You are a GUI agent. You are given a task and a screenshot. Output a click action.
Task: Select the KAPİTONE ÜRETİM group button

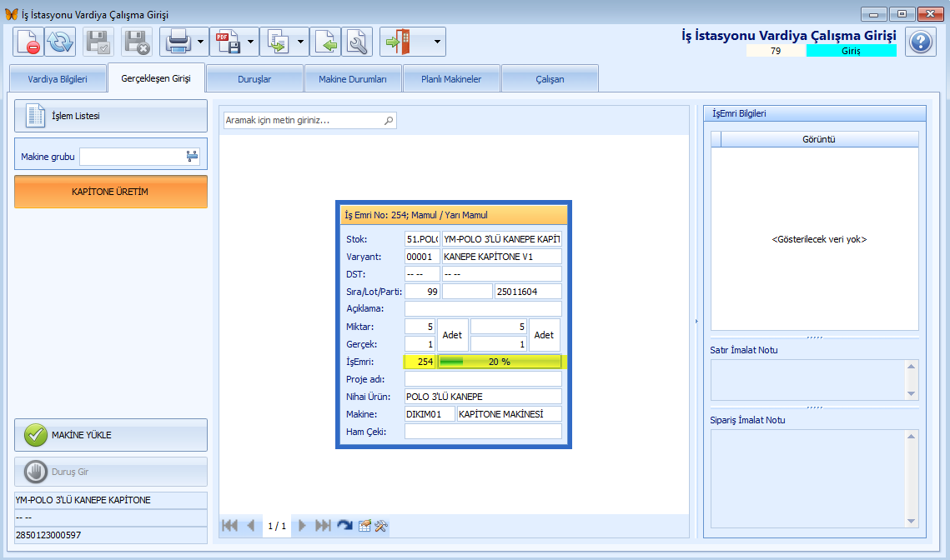111,192
